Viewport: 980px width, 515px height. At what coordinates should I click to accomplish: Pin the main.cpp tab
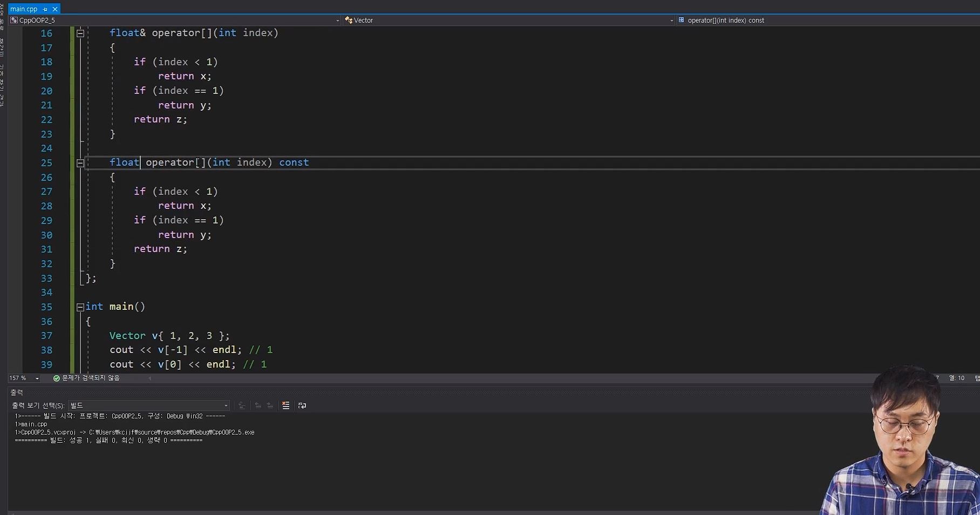pyautogui.click(x=45, y=9)
